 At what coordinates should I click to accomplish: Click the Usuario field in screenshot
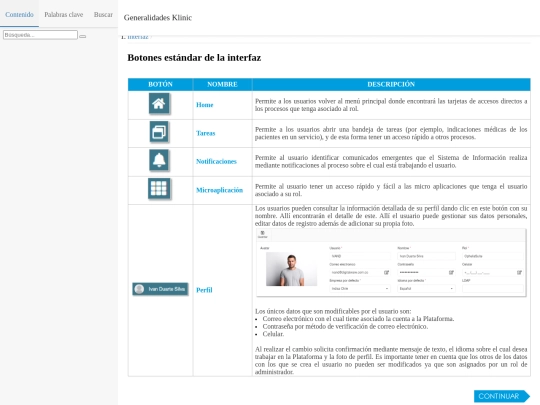[360, 256]
